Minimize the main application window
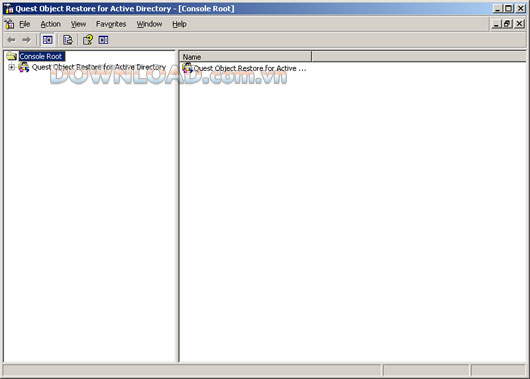530x379 pixels. click(497, 8)
